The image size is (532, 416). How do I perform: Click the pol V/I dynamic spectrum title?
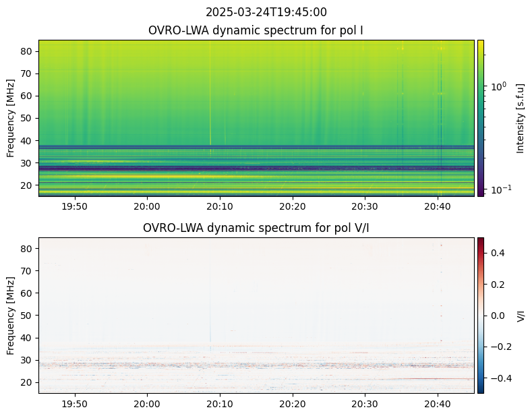(256, 228)
